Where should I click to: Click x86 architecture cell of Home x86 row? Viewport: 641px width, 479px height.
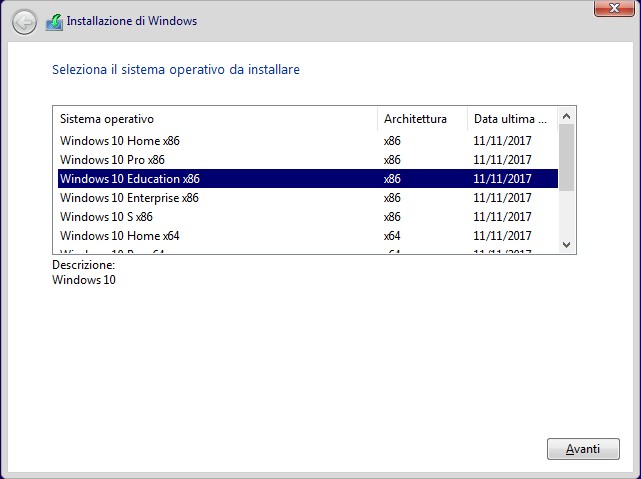tap(392, 141)
